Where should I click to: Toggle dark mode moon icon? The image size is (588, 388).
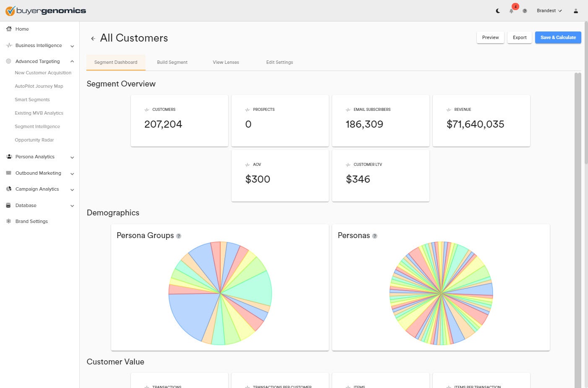point(498,11)
